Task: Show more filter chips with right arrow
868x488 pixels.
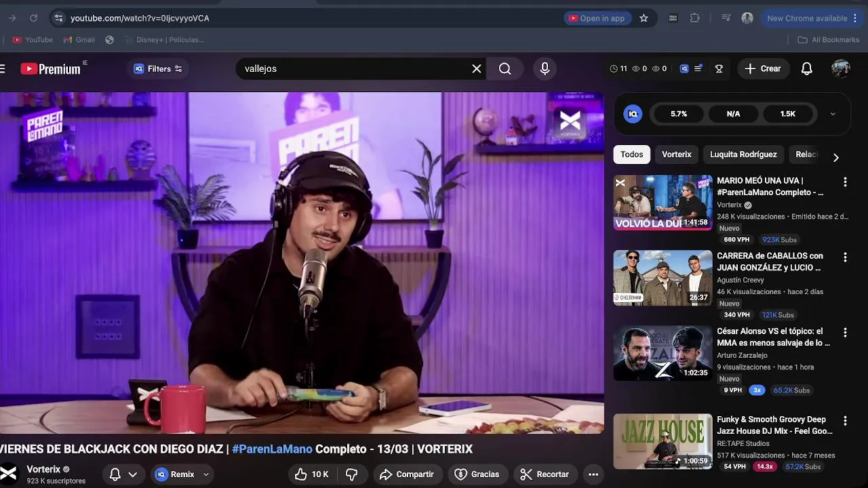Action: (x=835, y=157)
